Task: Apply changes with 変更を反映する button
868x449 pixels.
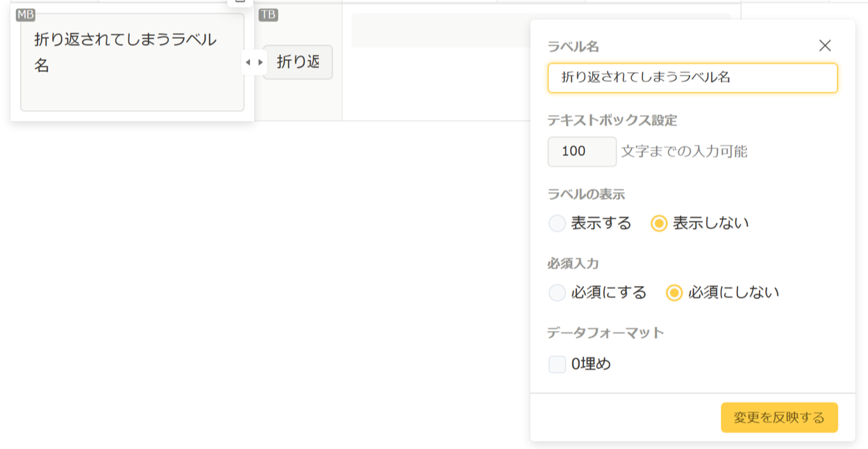Action: tap(779, 418)
